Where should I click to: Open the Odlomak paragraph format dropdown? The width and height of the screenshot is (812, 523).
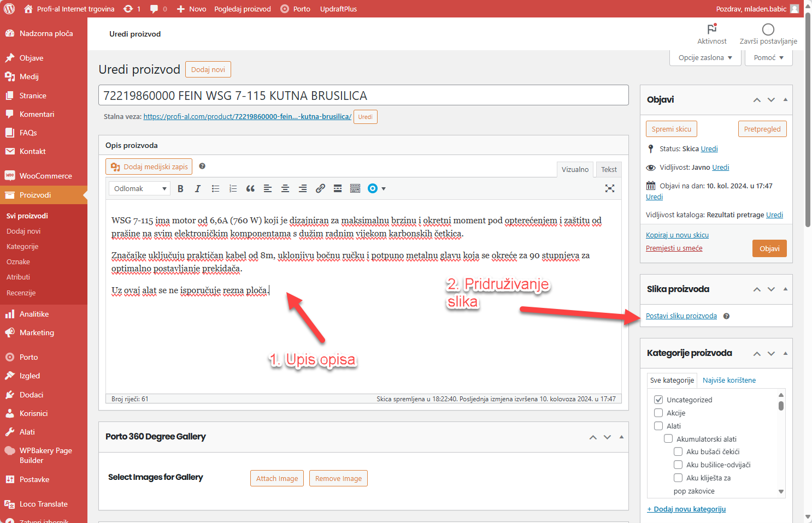pos(140,189)
